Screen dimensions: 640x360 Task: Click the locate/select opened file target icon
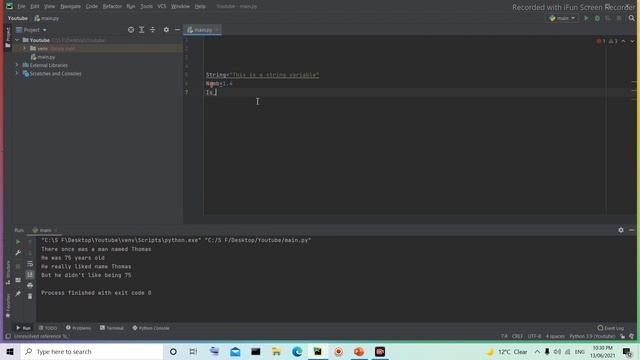(131, 30)
